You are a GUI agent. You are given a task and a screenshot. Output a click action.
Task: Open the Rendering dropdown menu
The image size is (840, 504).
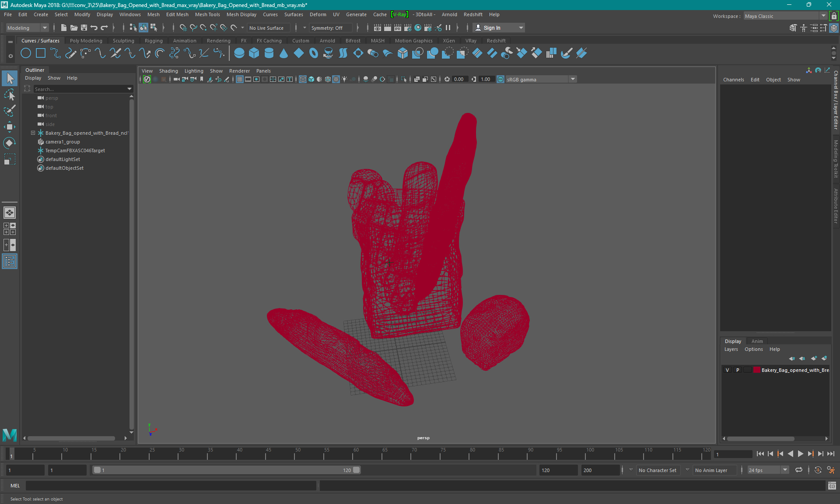217,40
